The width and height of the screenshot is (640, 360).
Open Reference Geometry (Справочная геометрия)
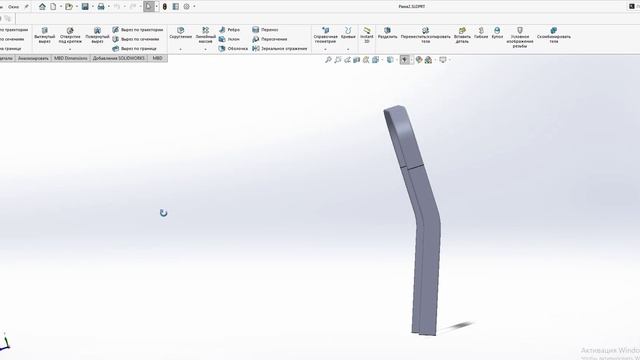325,36
